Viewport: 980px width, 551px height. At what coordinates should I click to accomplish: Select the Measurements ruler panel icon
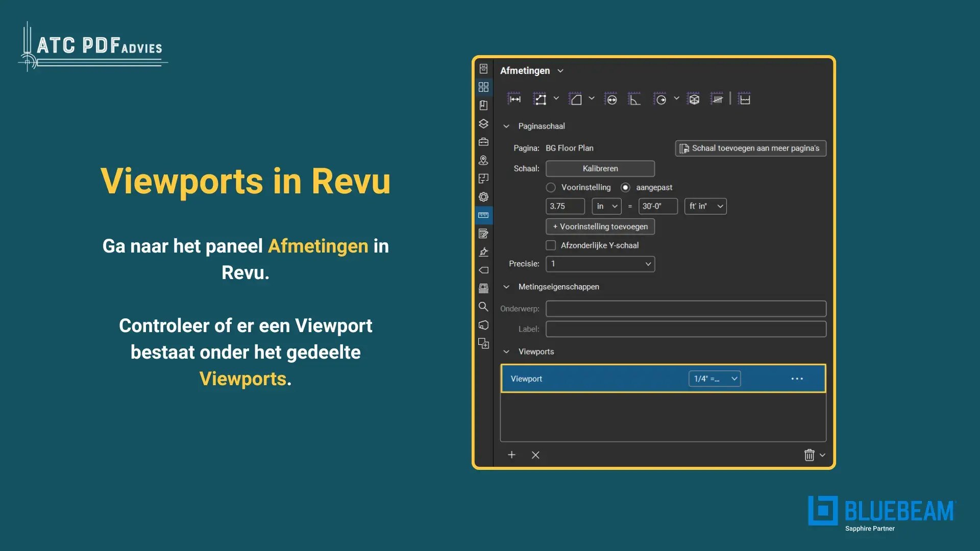pyautogui.click(x=483, y=215)
